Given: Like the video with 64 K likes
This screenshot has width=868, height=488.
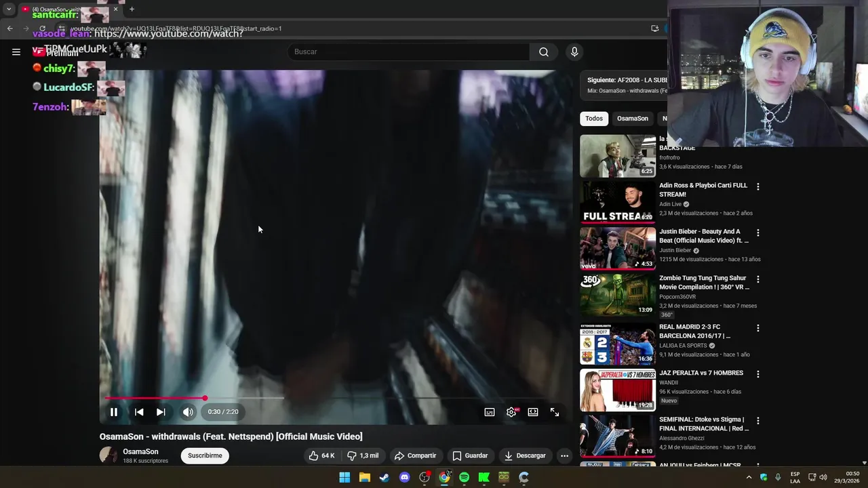Looking at the screenshot, I should (x=321, y=456).
